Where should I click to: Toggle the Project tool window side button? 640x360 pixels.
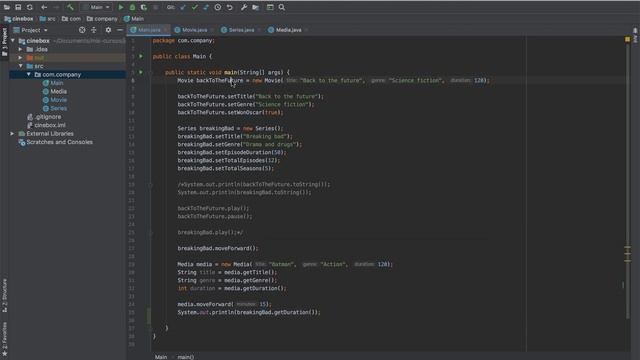pos(4,41)
